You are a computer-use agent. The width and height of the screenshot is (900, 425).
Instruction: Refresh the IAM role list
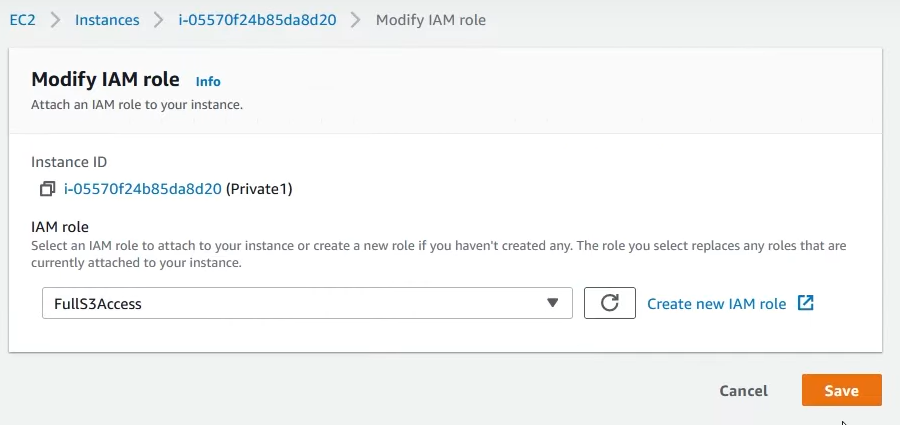point(610,303)
